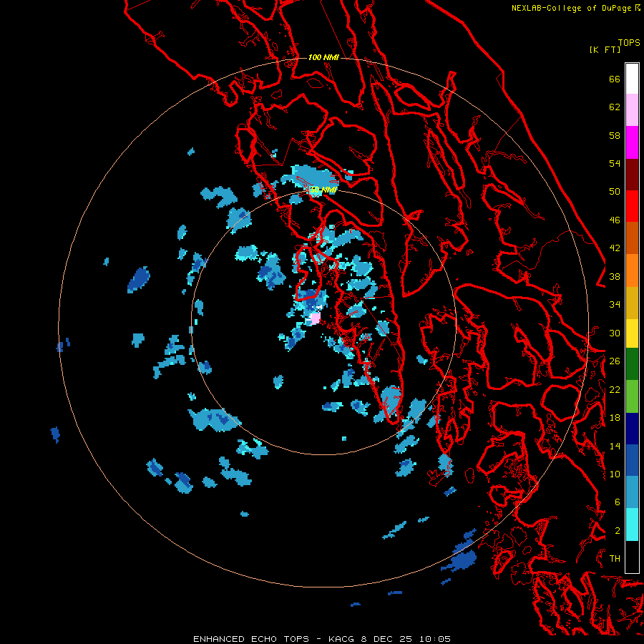Select the dark red legend swatch
The width and height of the screenshot is (644, 644).
pos(632,175)
